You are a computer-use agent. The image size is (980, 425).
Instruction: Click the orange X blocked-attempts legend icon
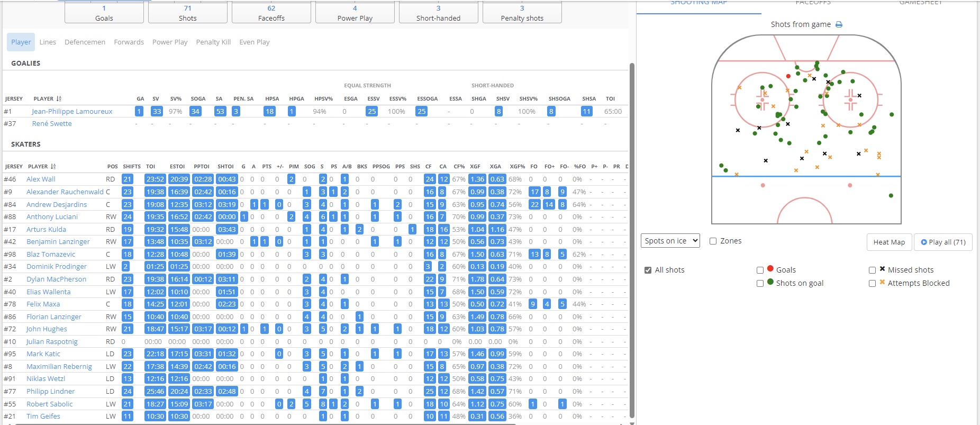coord(882,283)
